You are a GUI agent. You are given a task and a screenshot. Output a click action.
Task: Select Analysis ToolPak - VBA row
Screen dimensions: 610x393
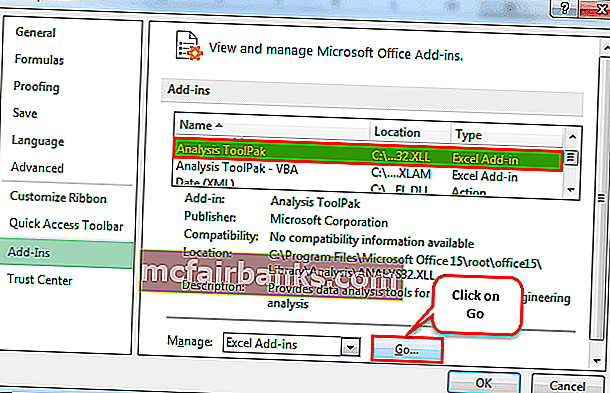tap(368, 171)
